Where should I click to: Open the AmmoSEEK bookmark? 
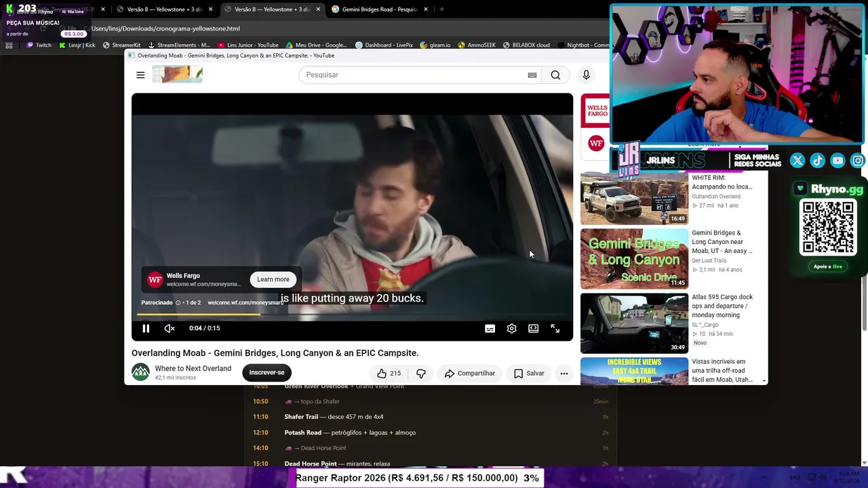point(477,45)
